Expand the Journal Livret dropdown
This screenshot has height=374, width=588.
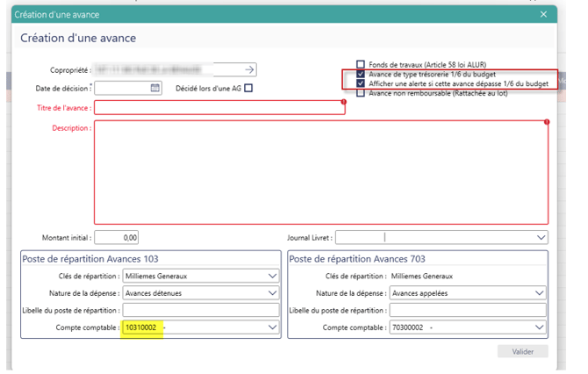coord(541,237)
